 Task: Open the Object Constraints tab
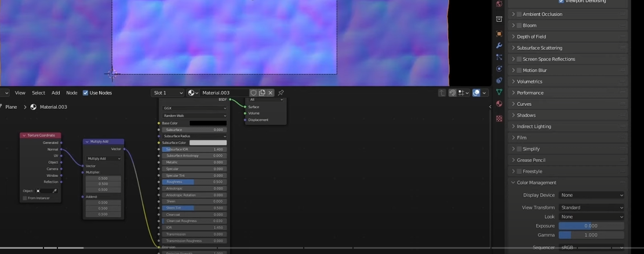(x=499, y=80)
